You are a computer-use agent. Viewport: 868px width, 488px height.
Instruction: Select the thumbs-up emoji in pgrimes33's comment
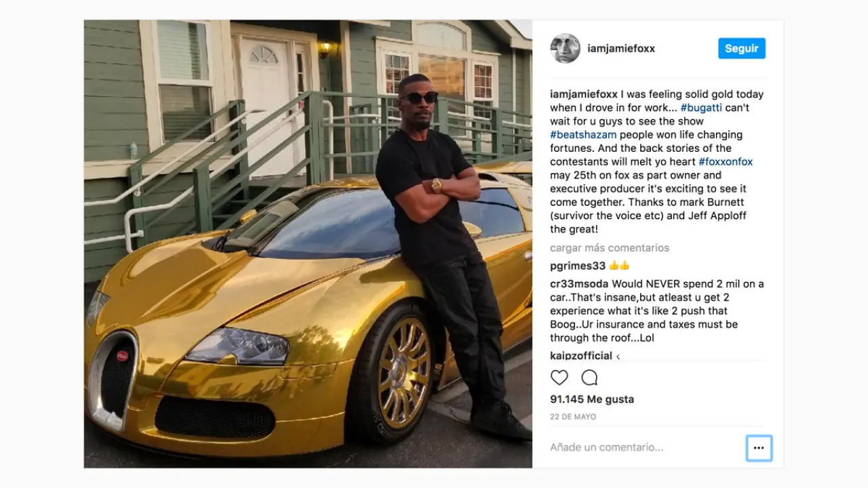click(x=620, y=266)
